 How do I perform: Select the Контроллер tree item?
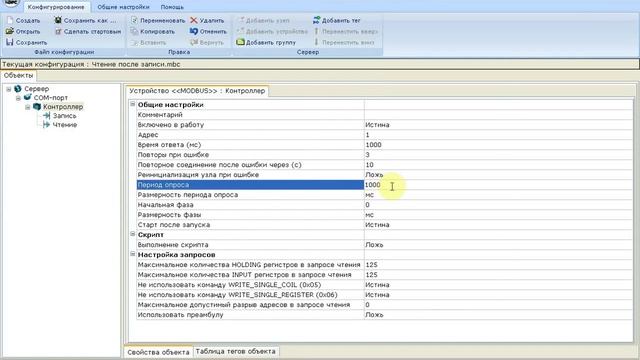63,107
